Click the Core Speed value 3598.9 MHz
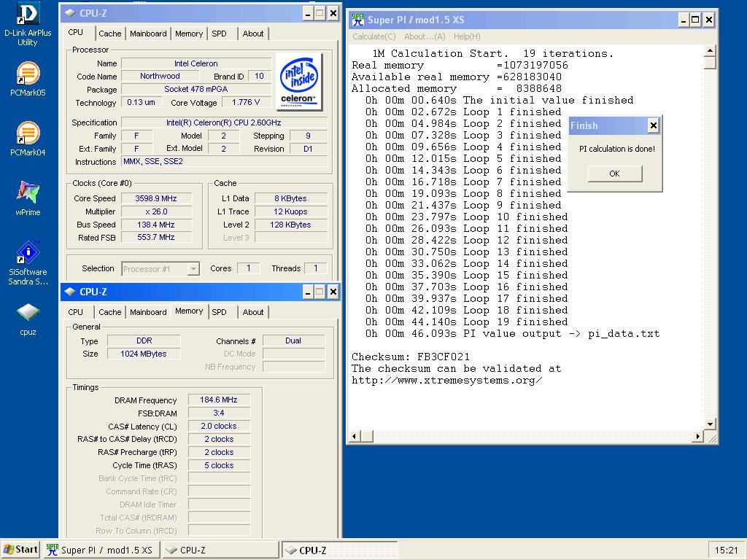 coord(156,198)
